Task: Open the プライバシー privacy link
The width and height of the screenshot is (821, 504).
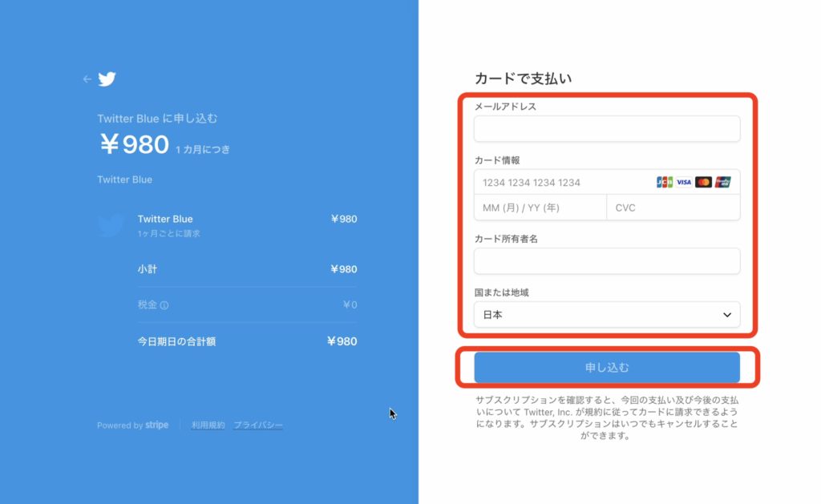Action: [258, 425]
